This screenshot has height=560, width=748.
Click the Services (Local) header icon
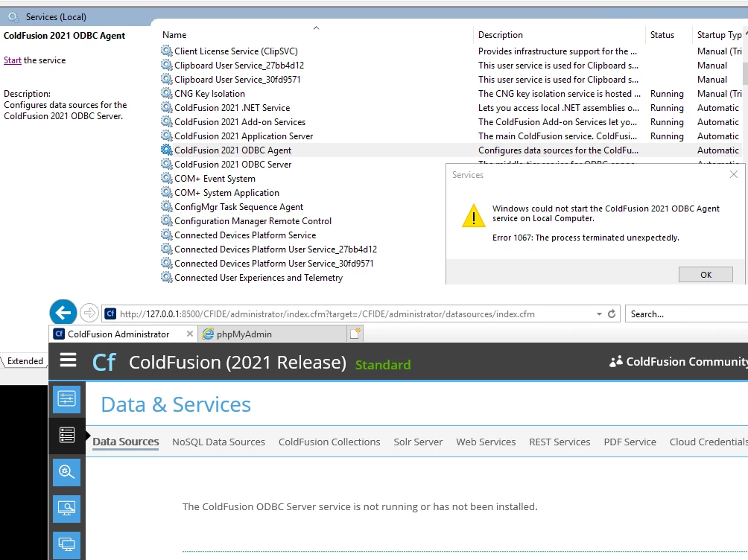[13, 17]
